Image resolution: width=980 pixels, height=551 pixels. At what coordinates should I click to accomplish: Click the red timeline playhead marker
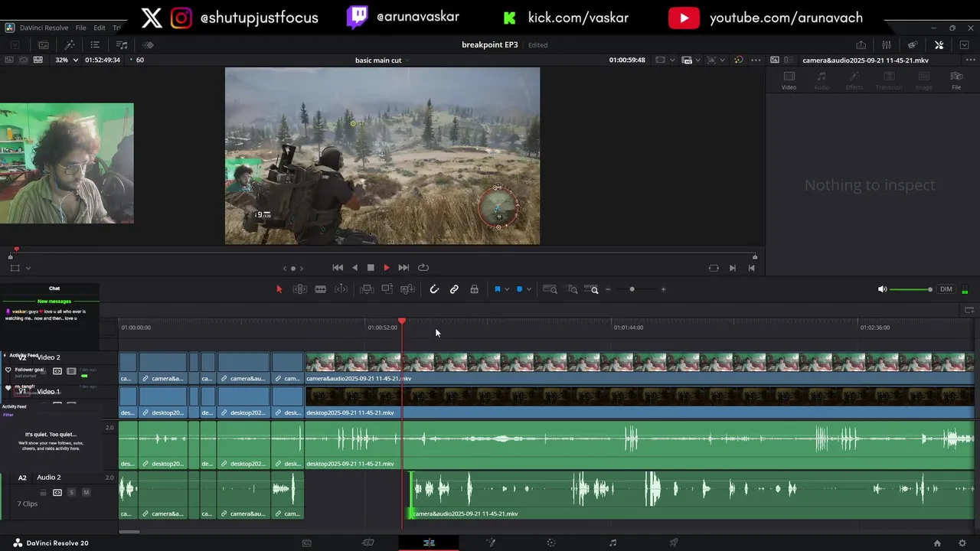click(402, 321)
